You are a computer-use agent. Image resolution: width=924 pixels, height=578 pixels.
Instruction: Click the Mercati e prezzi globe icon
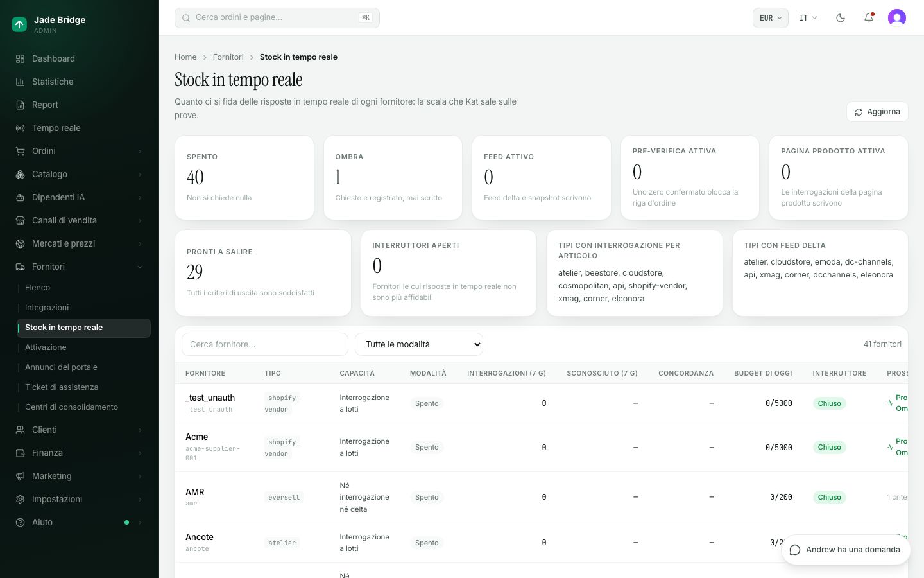tap(20, 243)
